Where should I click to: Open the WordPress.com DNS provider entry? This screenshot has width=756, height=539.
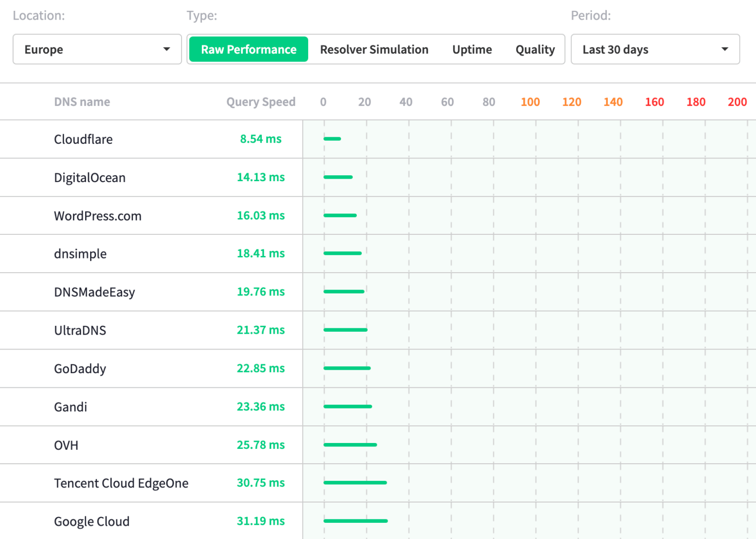[x=97, y=216]
